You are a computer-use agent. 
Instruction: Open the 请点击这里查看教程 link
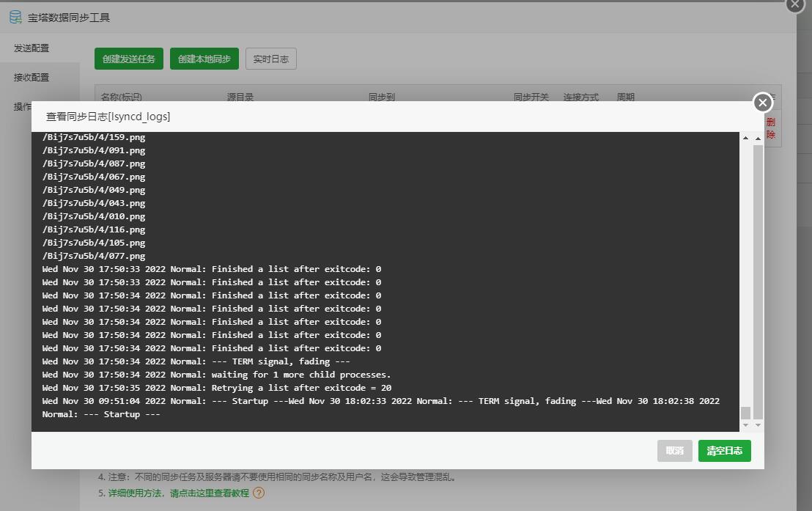pos(209,493)
